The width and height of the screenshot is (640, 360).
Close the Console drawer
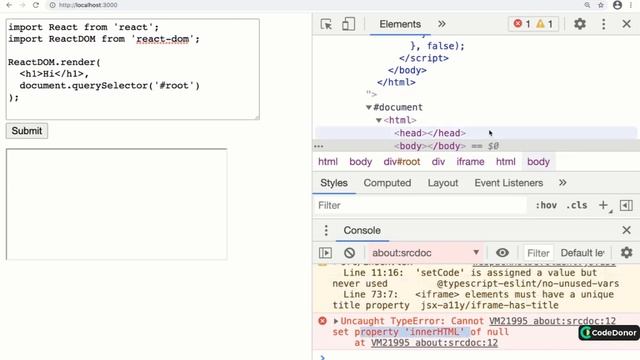627,230
